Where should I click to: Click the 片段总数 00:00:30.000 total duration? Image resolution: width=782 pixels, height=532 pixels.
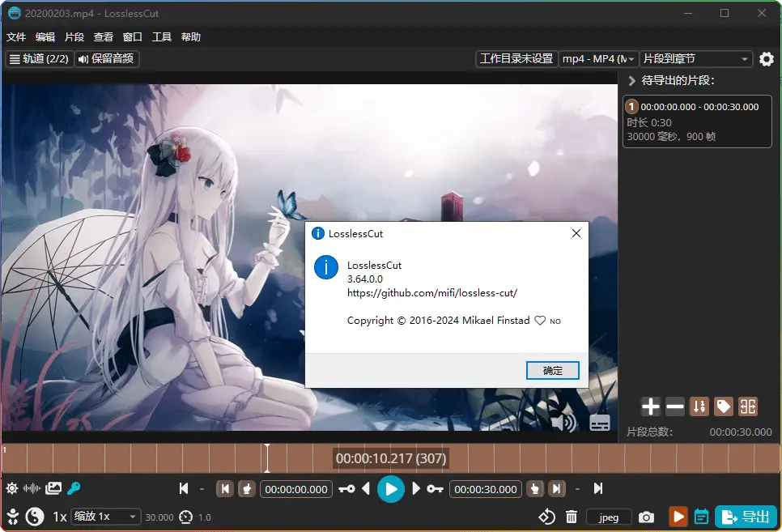pos(740,432)
